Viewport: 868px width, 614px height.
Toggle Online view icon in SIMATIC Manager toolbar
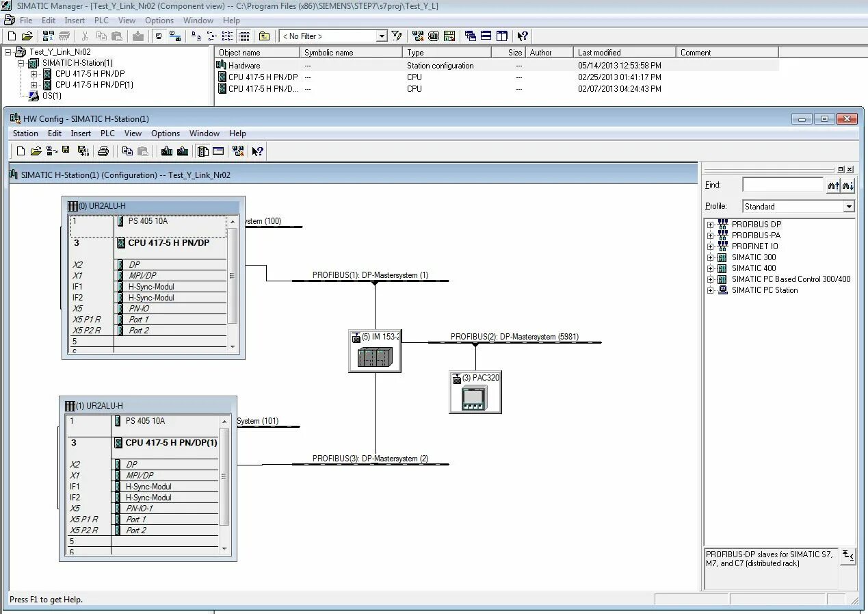tap(175, 36)
